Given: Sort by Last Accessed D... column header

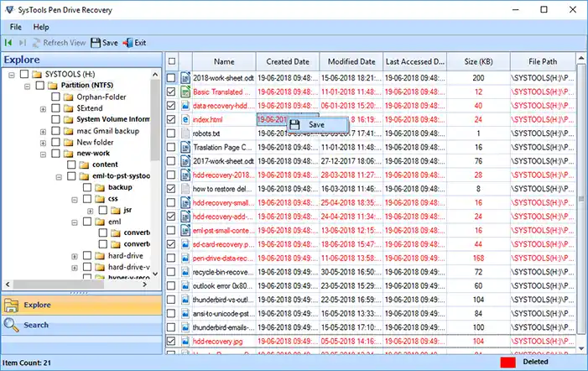Looking at the screenshot, I should click(x=414, y=61).
